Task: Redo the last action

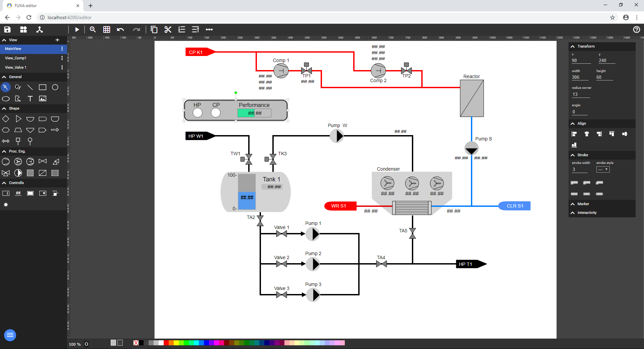Action: [x=136, y=30]
